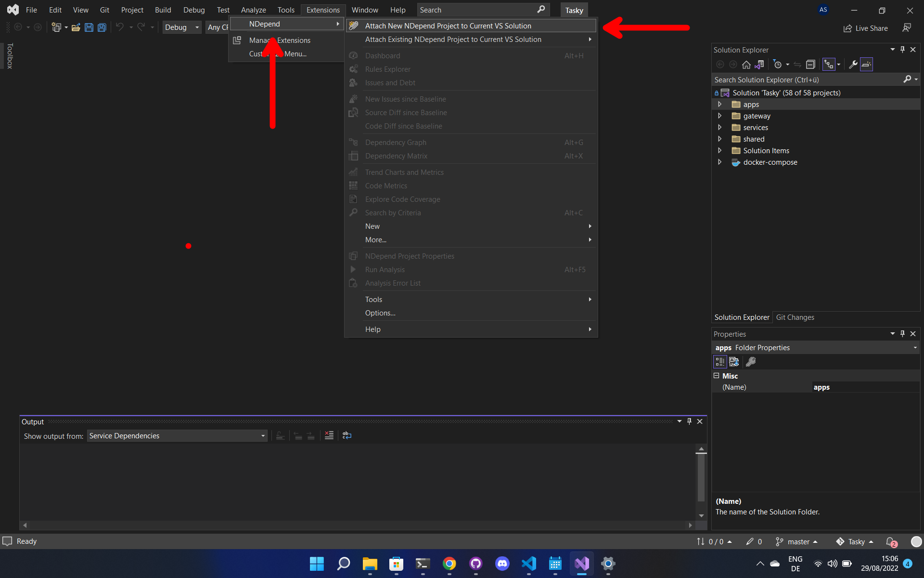The image size is (924, 578).
Task: Click Options... in NDepend menu
Action: point(380,313)
